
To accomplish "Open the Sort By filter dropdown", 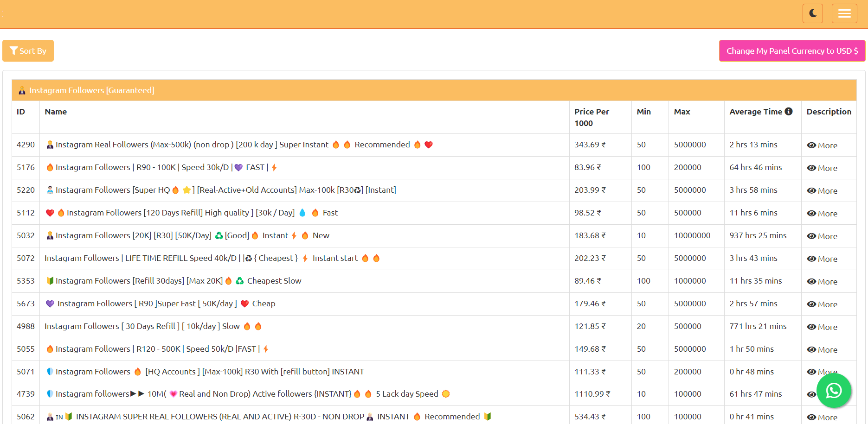I will (28, 51).
